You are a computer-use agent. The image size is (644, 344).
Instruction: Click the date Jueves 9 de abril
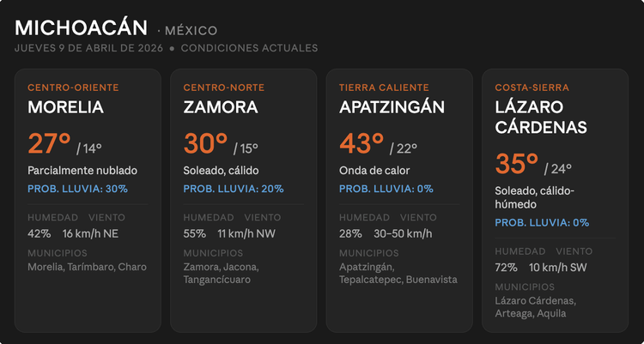(89, 48)
